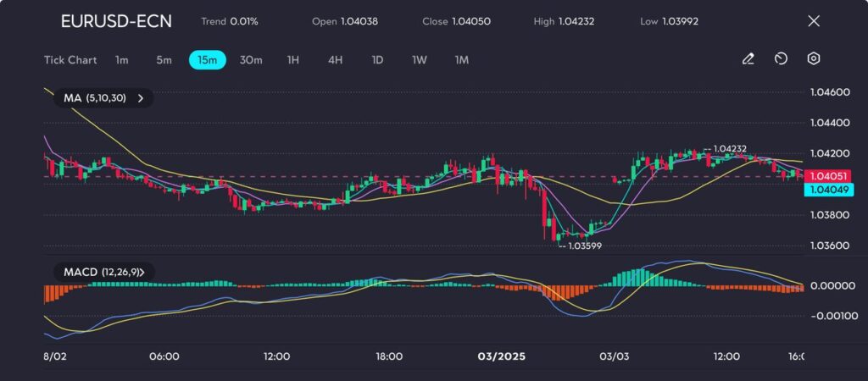Click the red 1.04051 price label

pyautogui.click(x=829, y=175)
